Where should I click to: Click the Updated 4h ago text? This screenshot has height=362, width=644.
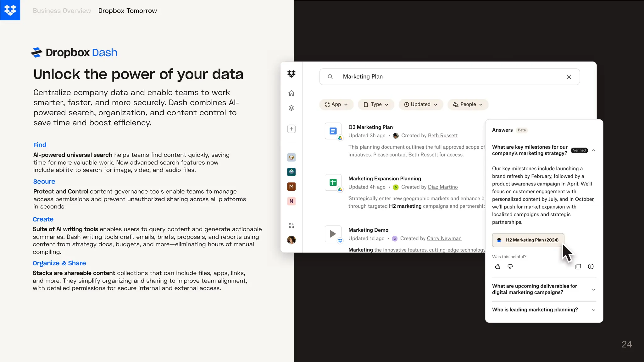(367, 187)
